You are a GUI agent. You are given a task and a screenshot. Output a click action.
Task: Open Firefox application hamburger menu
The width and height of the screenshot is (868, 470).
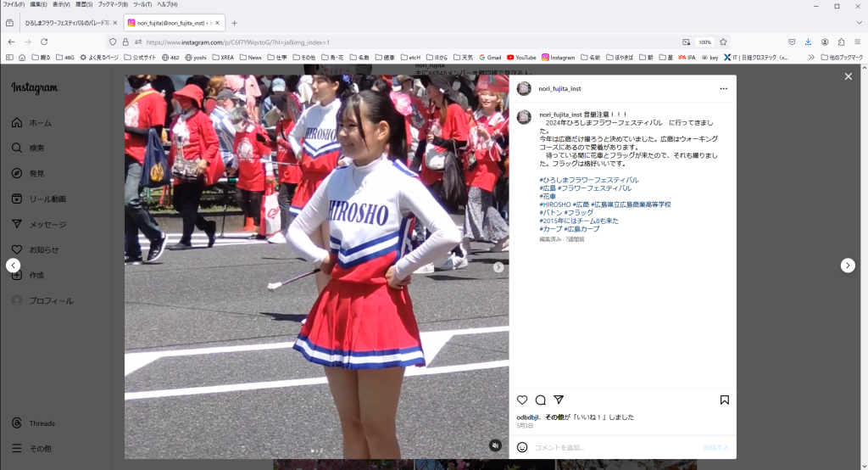pyautogui.click(x=858, y=42)
